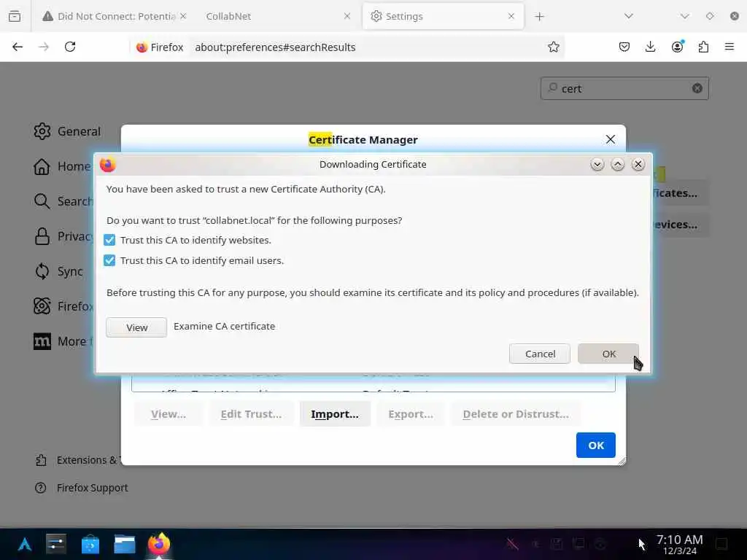The image size is (747, 560).
Task: Open a new tab with plus icon
Action: tap(539, 17)
